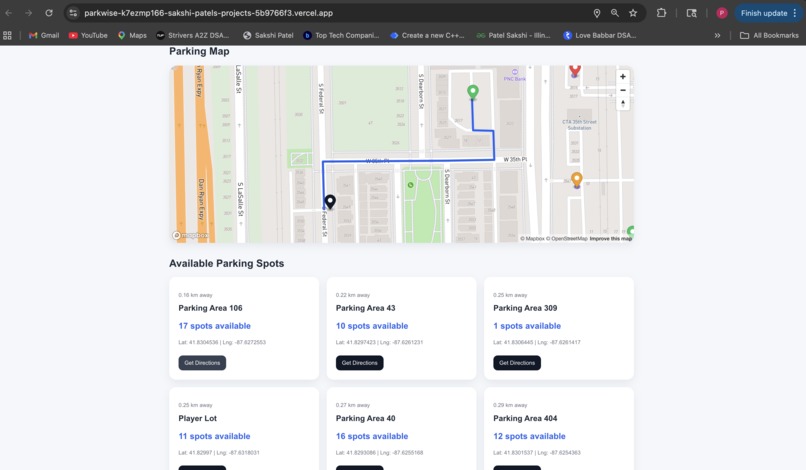This screenshot has height=470, width=806.
Task: Open the YouTube bookmark
Action: point(88,35)
